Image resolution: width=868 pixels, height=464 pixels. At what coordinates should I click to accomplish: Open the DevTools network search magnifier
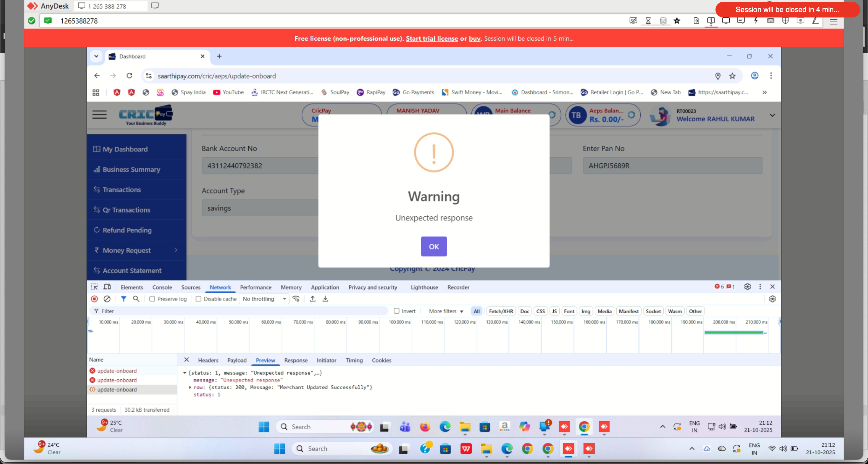(x=136, y=299)
